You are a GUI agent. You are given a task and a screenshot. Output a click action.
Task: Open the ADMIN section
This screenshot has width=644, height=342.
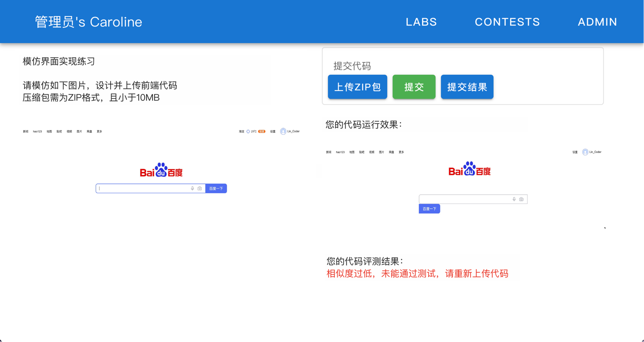pos(598,22)
